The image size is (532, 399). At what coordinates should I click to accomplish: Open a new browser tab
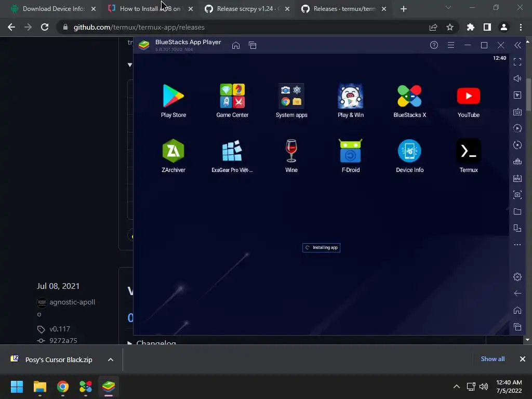(403, 9)
